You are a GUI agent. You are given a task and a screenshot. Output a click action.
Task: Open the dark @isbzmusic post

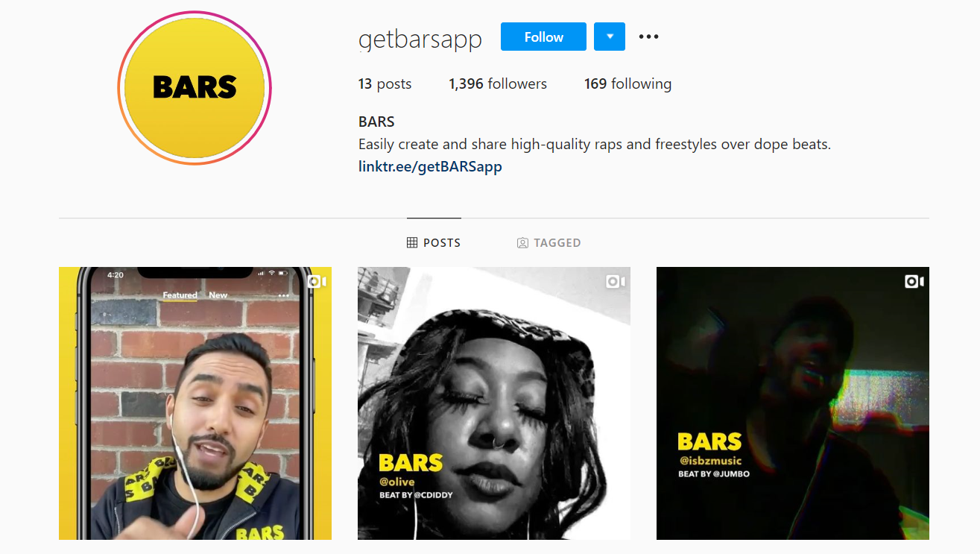click(793, 403)
